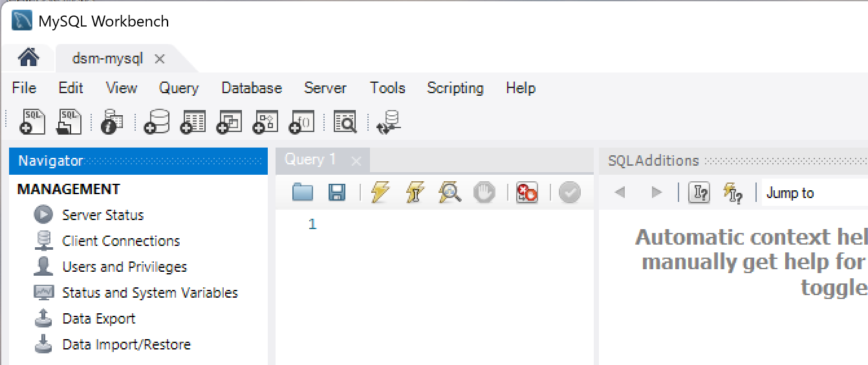Toggle automatic context help button

[x=732, y=192]
